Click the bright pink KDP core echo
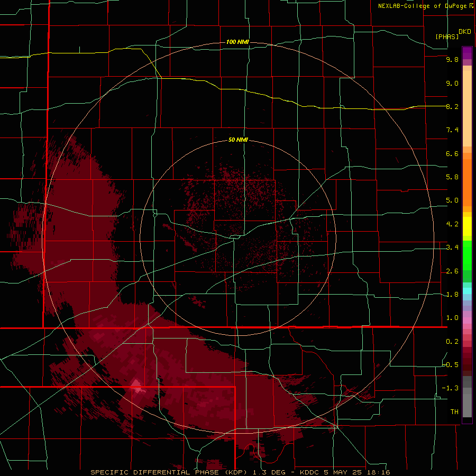The width and height of the screenshot is (476, 476). (137, 386)
